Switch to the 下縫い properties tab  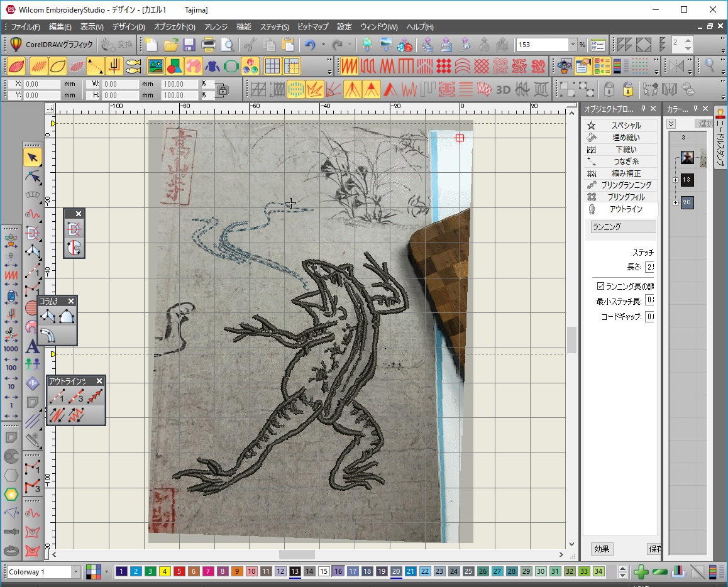[x=621, y=150]
